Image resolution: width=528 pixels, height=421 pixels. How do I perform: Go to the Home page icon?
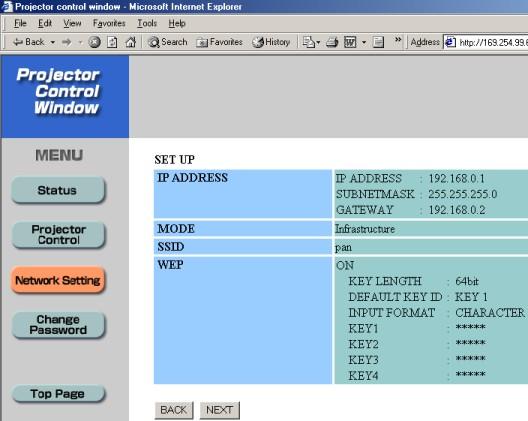(x=131, y=42)
